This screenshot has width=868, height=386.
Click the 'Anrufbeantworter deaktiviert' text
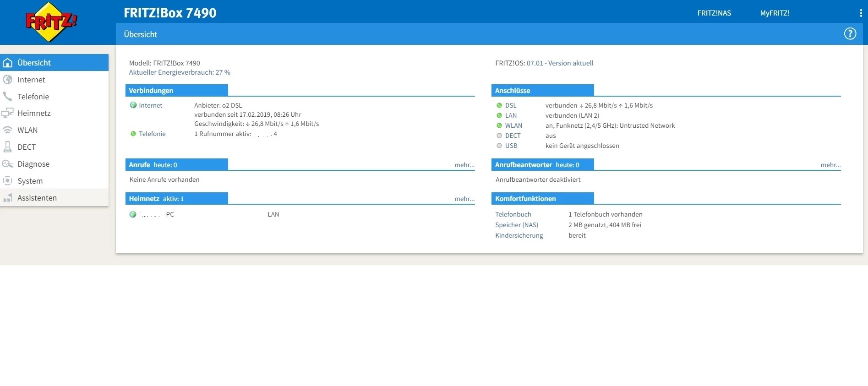(538, 179)
